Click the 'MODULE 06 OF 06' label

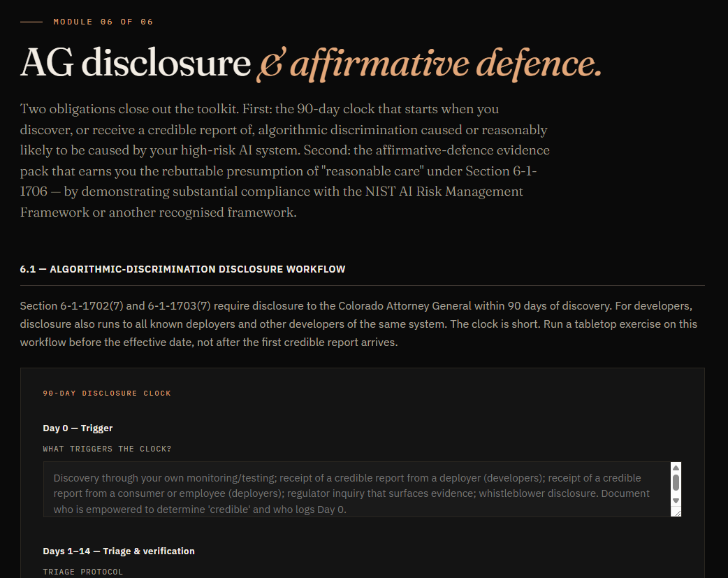(x=103, y=22)
